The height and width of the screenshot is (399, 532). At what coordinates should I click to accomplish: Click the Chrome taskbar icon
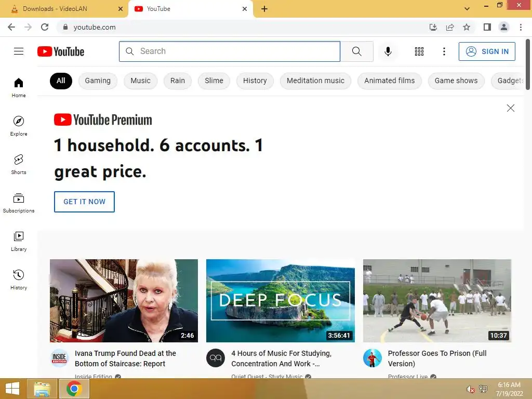click(x=74, y=389)
